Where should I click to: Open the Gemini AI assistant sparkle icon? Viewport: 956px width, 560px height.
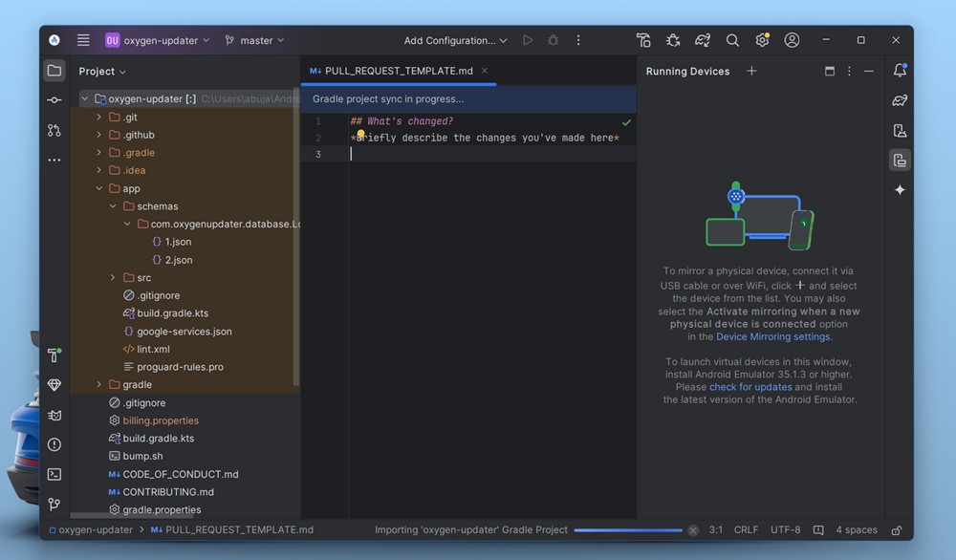click(899, 190)
